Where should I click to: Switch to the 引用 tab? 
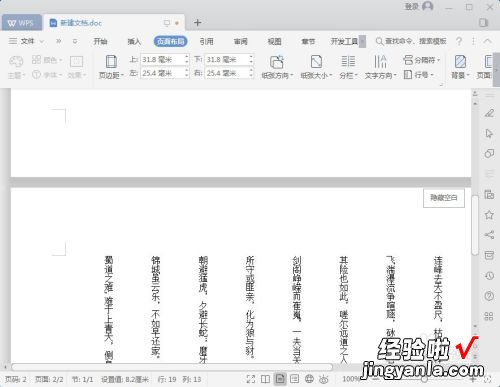(206, 41)
